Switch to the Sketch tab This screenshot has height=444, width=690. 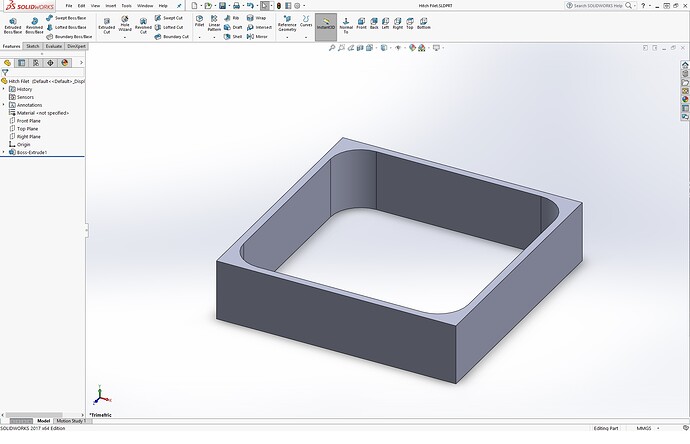(x=33, y=46)
